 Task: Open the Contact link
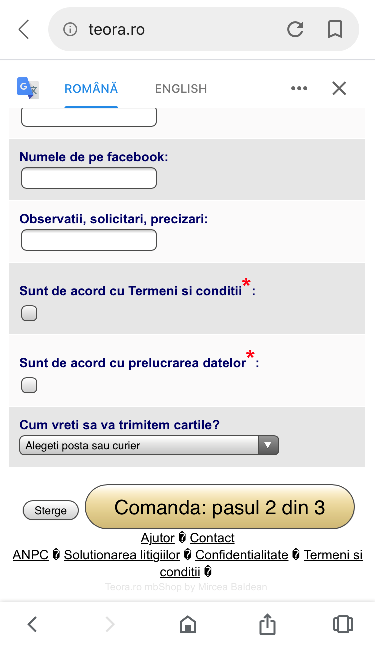click(212, 538)
